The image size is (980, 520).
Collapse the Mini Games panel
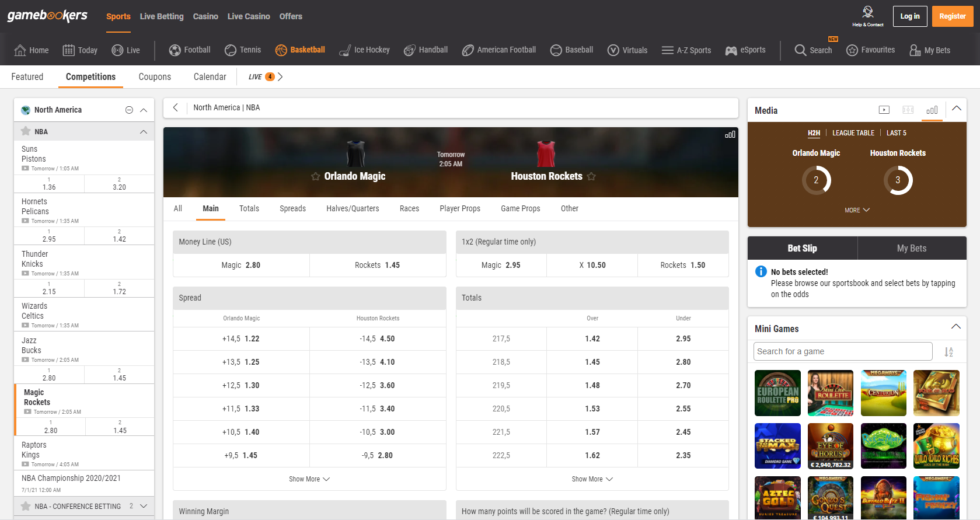pos(955,327)
